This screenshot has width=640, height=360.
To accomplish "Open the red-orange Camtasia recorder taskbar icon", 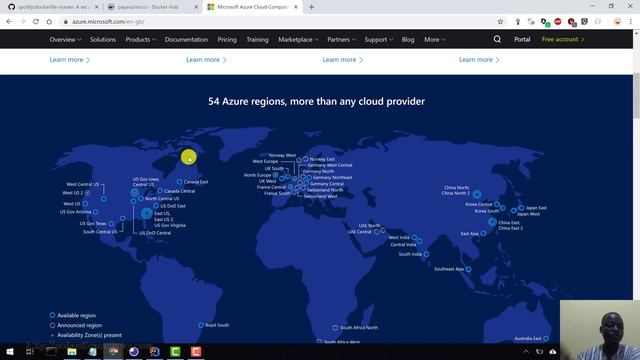I will tap(196, 351).
